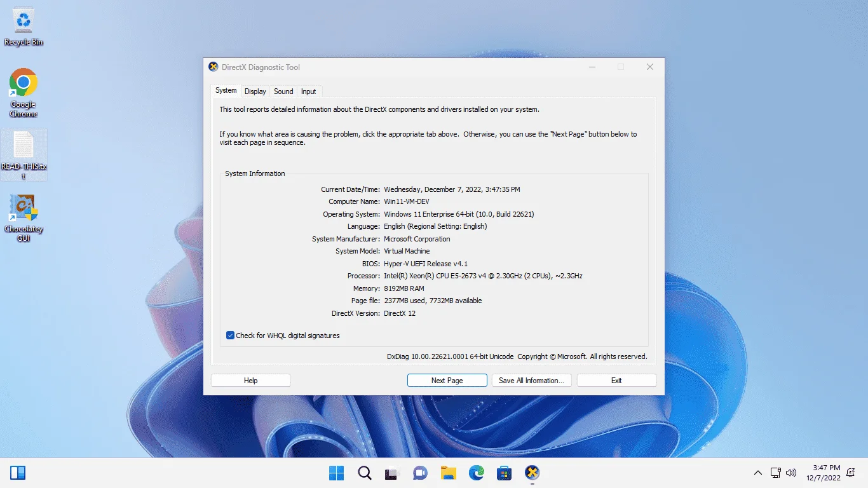
Task: Click the DirectX 12 version value
Action: tap(400, 313)
